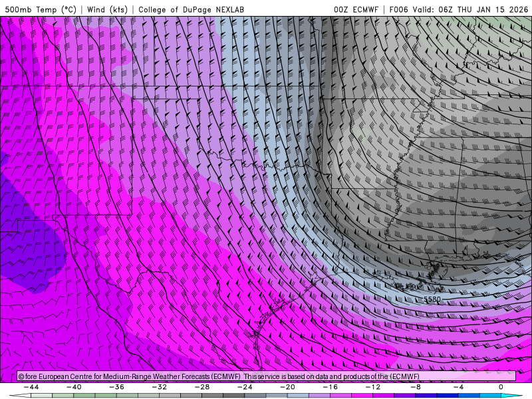Click the ECMWF copyright notice text

click(x=130, y=376)
